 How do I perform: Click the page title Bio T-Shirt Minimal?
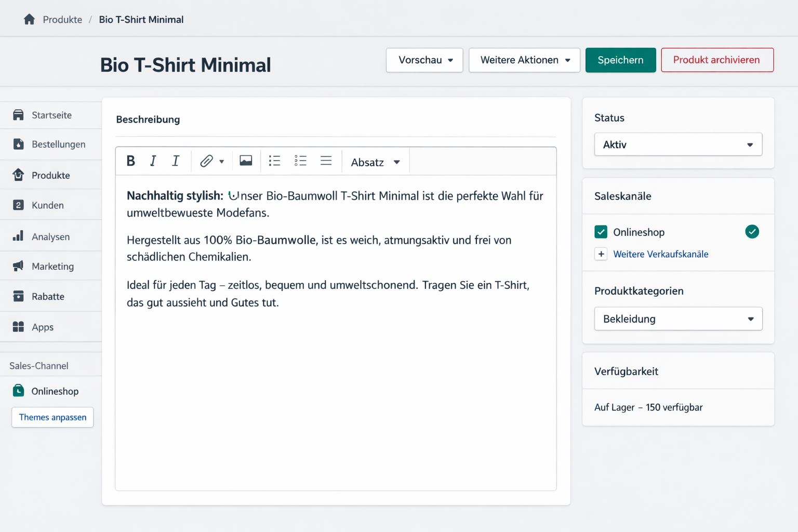coord(185,65)
